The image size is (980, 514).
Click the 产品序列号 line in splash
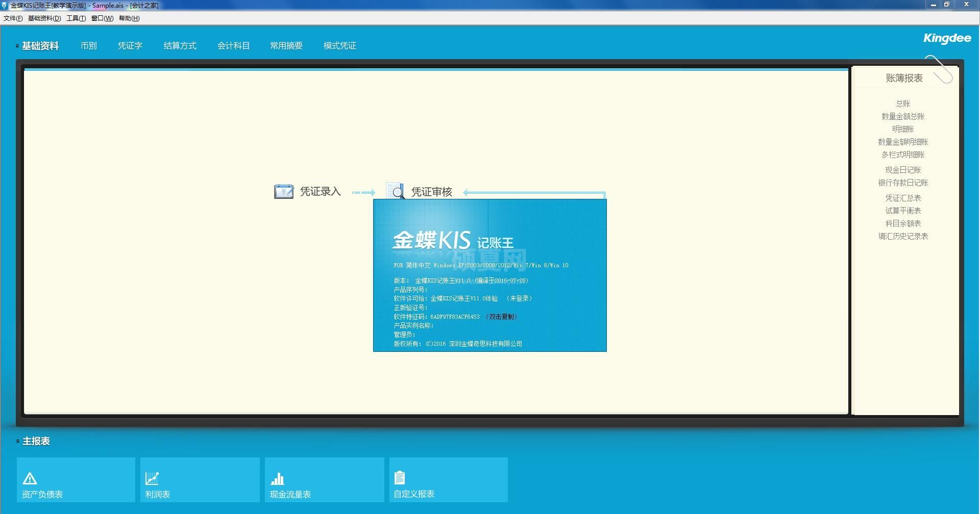pos(411,290)
